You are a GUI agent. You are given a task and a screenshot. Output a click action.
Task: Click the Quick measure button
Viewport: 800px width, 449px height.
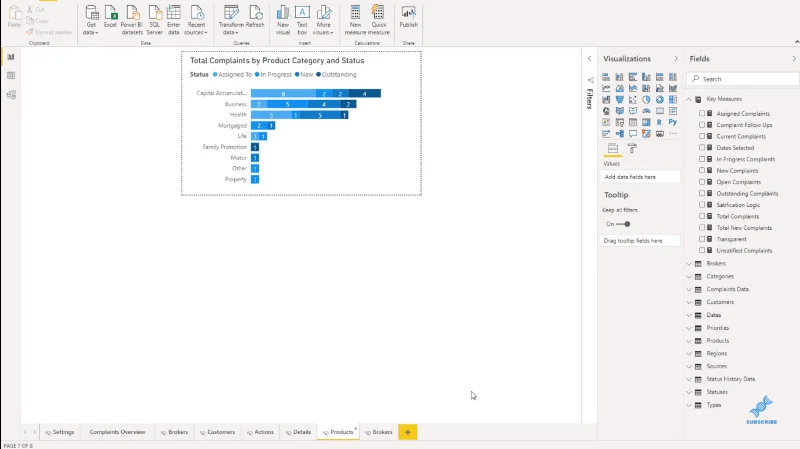pos(379,20)
